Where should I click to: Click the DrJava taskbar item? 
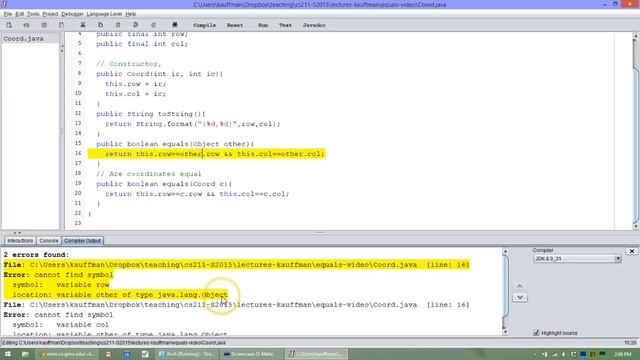317,354
